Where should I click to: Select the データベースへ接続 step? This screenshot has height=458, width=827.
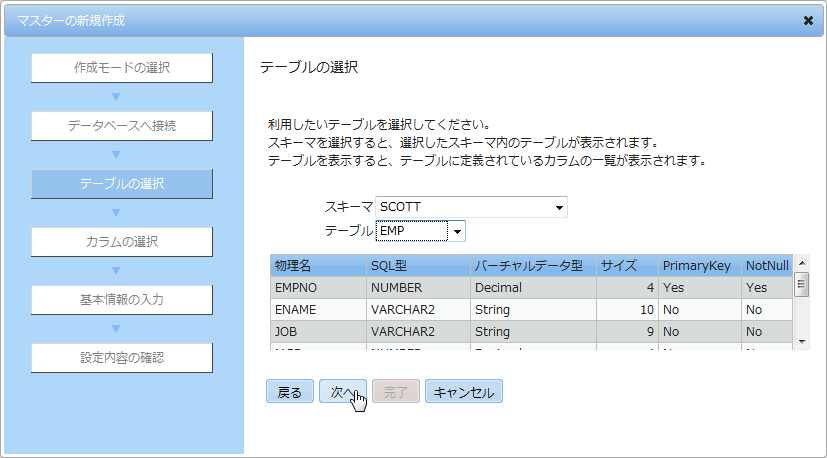pos(122,126)
